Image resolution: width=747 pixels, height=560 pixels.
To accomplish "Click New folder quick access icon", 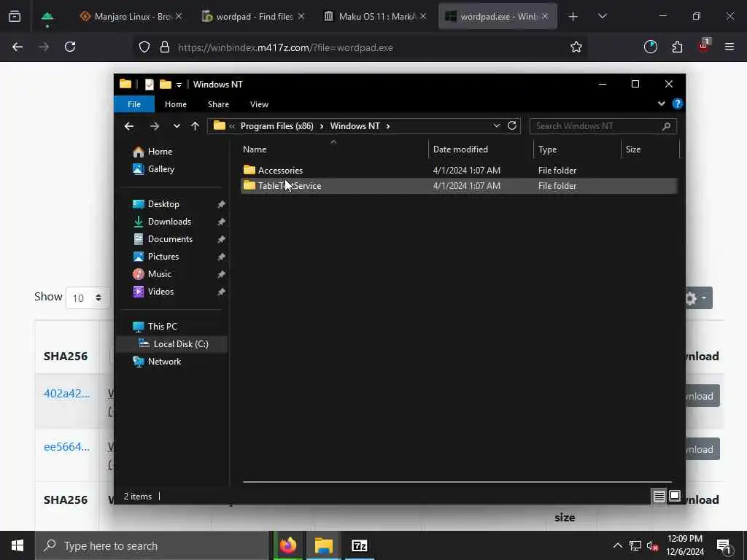I will pyautogui.click(x=166, y=85).
